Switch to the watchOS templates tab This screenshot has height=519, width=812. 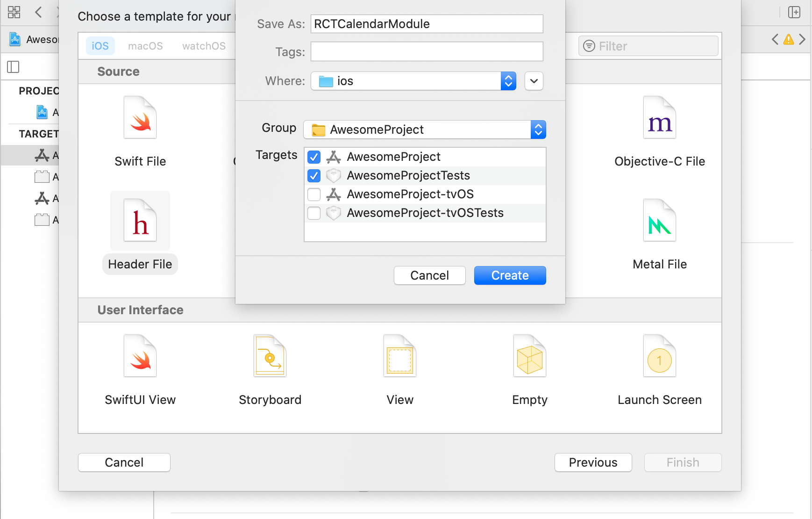(x=204, y=46)
